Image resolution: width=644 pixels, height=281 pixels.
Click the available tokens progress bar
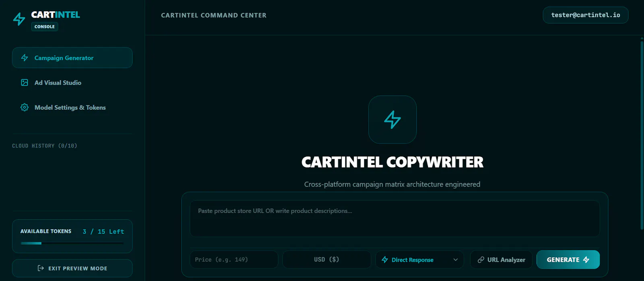click(72, 243)
